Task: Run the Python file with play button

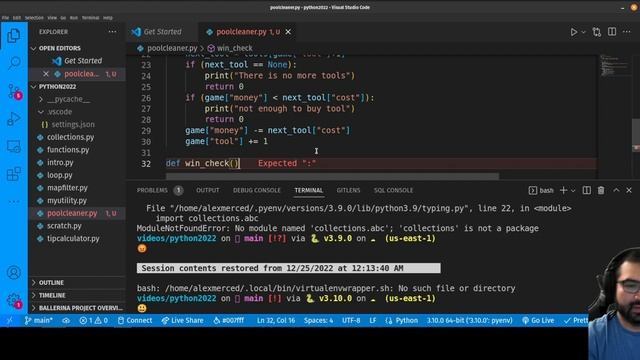Action: tap(573, 32)
